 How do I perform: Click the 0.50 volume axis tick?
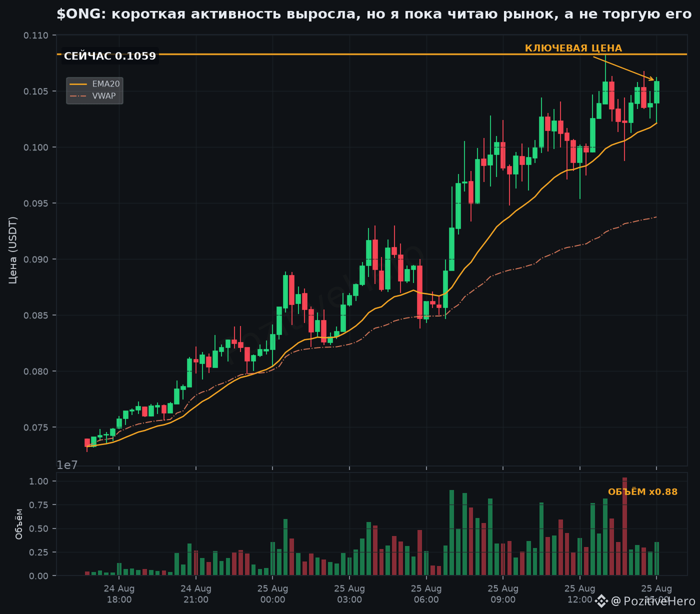39,529
